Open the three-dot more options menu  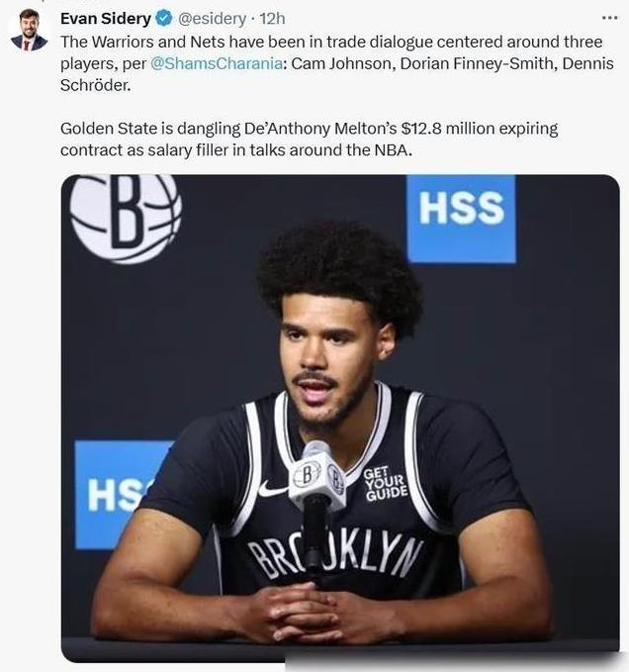pos(609,18)
